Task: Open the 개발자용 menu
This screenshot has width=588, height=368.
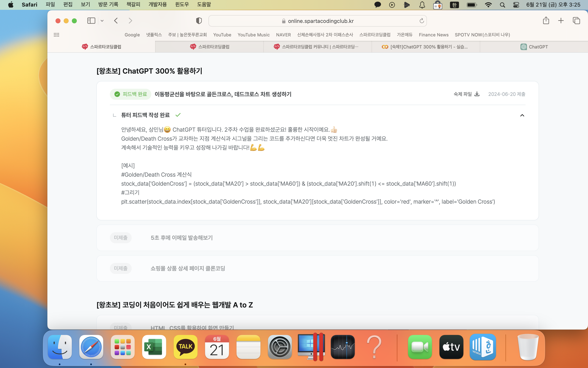Action: coord(158,5)
